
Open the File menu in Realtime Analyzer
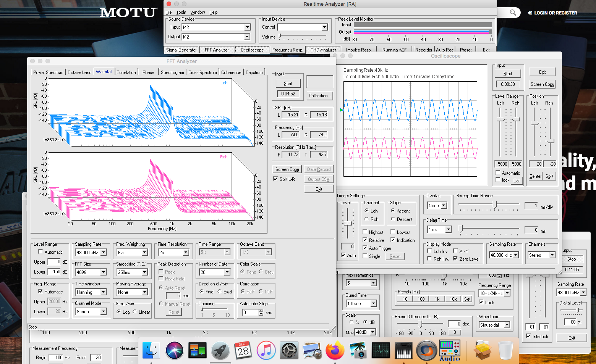pyautogui.click(x=168, y=12)
